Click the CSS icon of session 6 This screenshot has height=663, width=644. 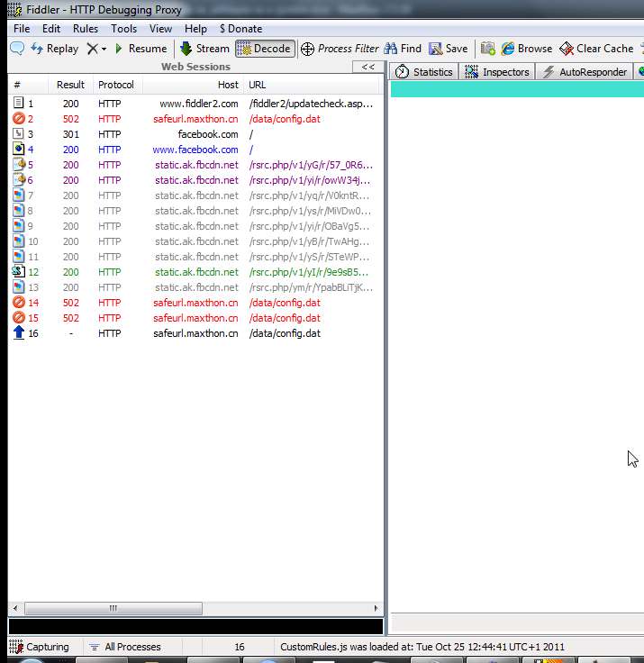click(x=19, y=179)
